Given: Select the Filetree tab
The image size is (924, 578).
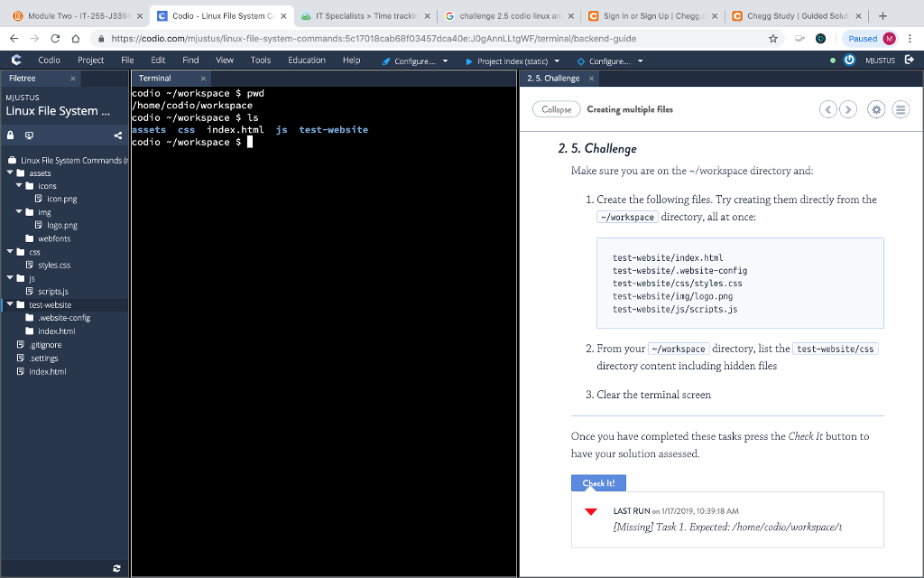Looking at the screenshot, I should click(23, 78).
